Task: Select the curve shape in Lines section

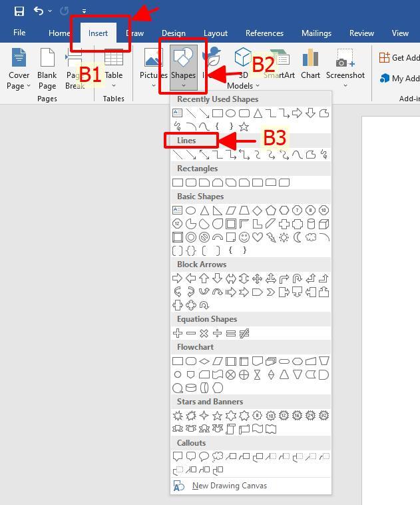Action: coord(297,155)
